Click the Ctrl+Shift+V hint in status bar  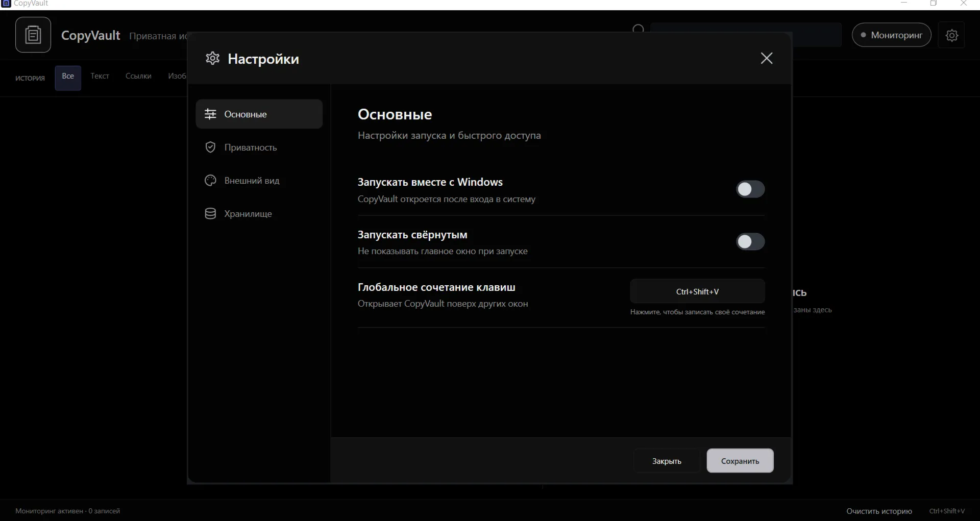(947, 511)
